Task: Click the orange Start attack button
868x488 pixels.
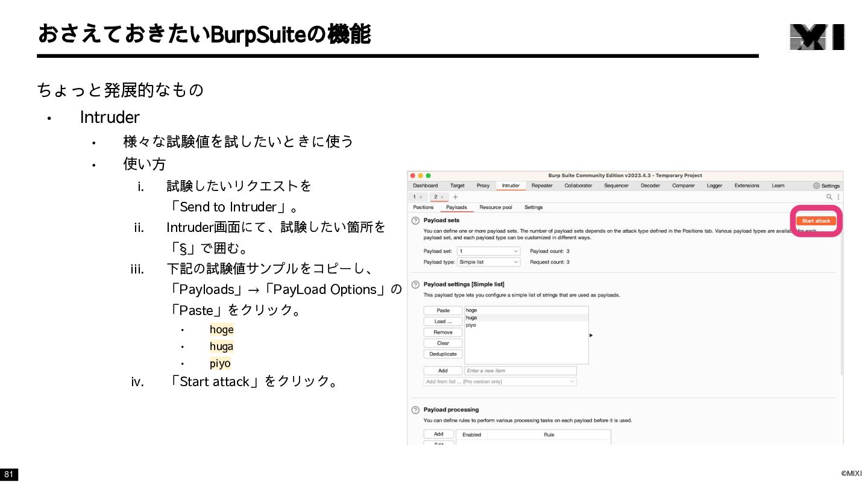Action: (x=816, y=221)
